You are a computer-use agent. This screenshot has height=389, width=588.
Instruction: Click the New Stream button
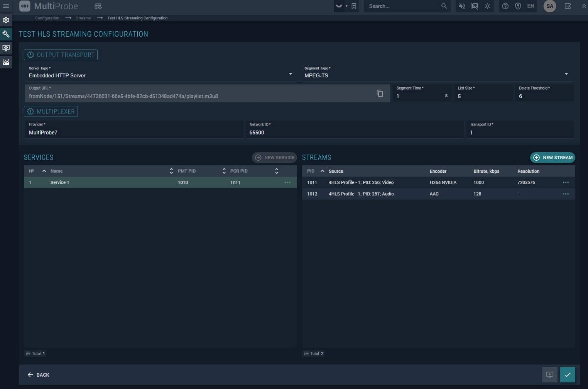pyautogui.click(x=553, y=158)
